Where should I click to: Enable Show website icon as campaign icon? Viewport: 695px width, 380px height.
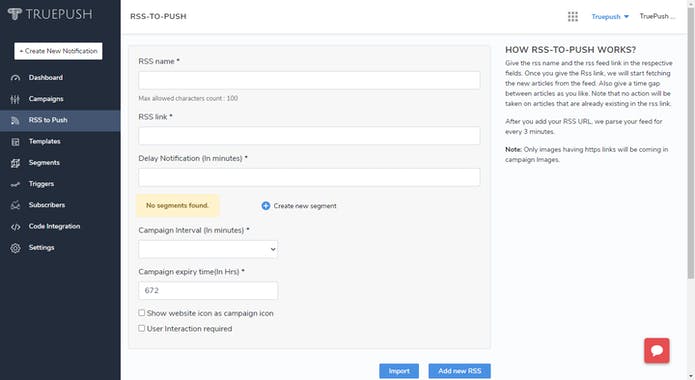(141, 313)
